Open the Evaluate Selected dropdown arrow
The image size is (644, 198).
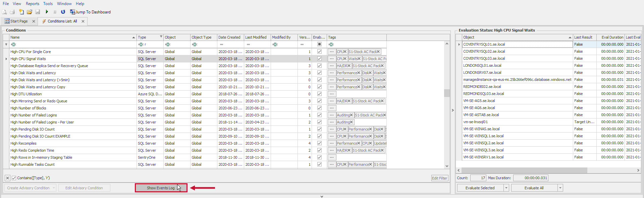[x=506, y=188]
